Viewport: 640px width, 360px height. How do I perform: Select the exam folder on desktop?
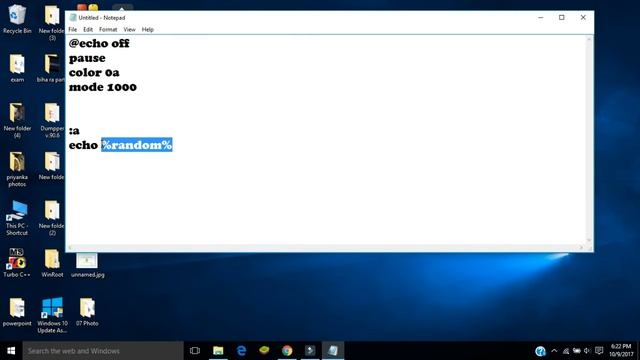(17, 68)
